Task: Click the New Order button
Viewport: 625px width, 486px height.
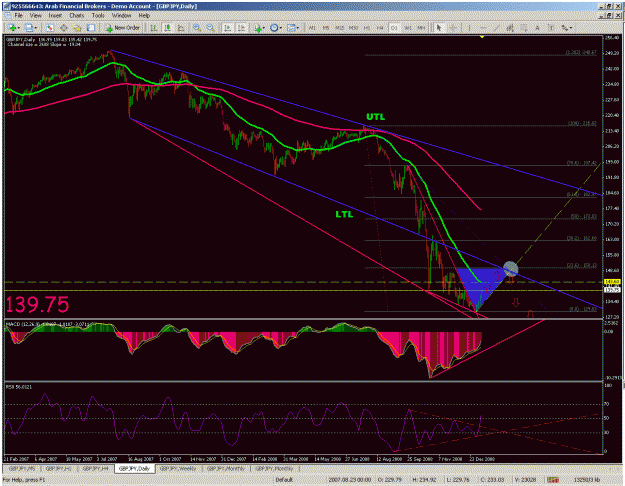Action: click(122, 28)
